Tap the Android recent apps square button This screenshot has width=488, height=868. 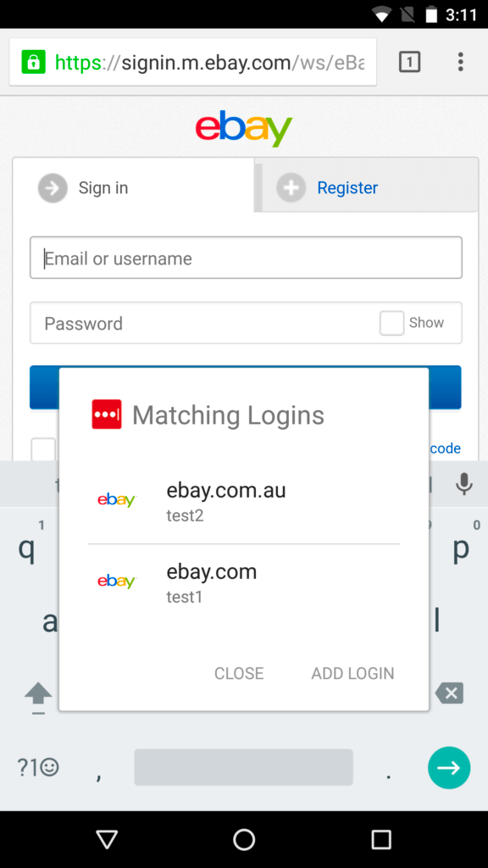381,840
